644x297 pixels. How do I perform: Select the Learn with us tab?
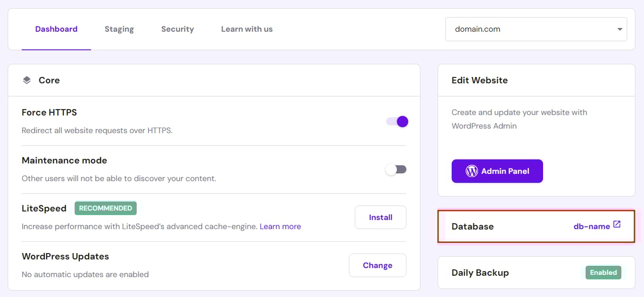click(247, 29)
